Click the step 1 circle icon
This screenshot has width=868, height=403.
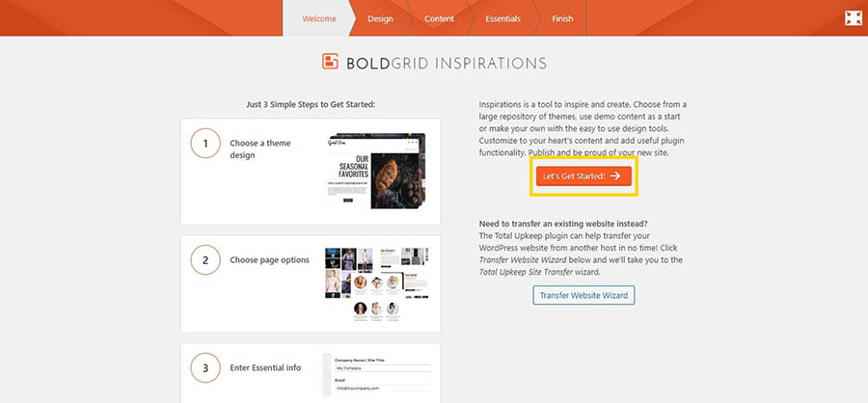coord(205,144)
